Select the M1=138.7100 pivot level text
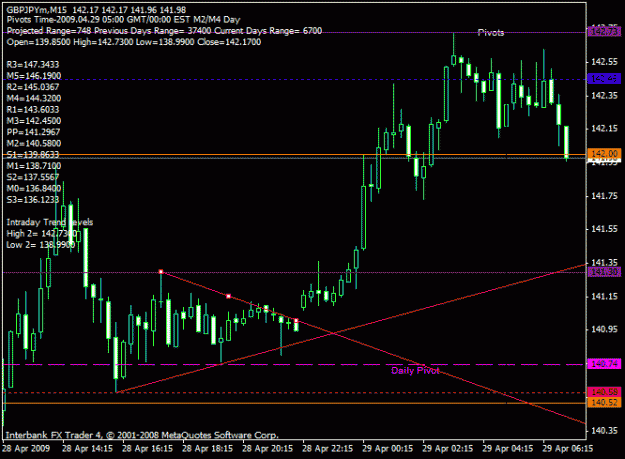Viewport: 625px width, 459px height. click(x=34, y=166)
